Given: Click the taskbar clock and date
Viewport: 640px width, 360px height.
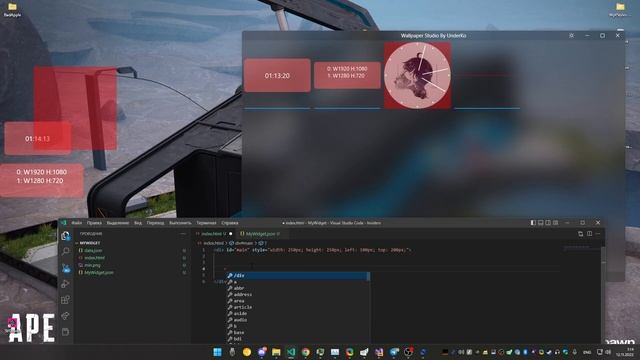Looking at the screenshot, I should click(625, 352).
